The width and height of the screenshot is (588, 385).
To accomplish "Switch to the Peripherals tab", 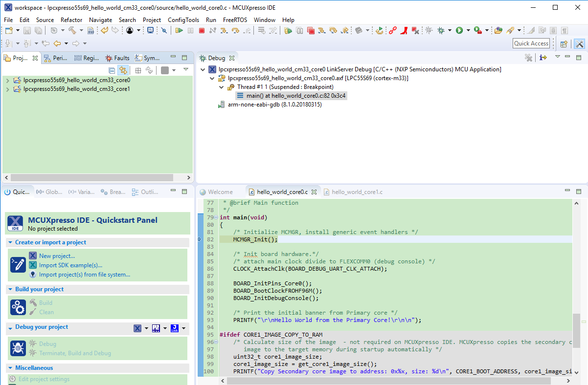I will click(56, 58).
